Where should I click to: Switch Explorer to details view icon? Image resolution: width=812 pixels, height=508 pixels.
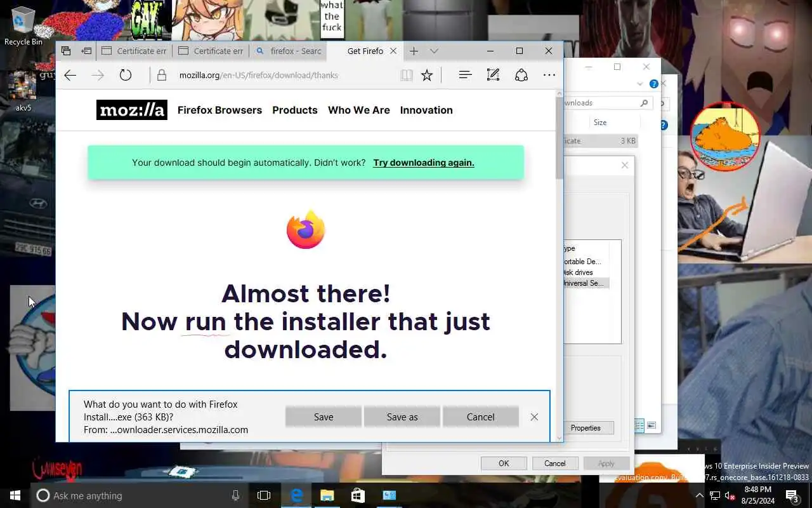(639, 425)
